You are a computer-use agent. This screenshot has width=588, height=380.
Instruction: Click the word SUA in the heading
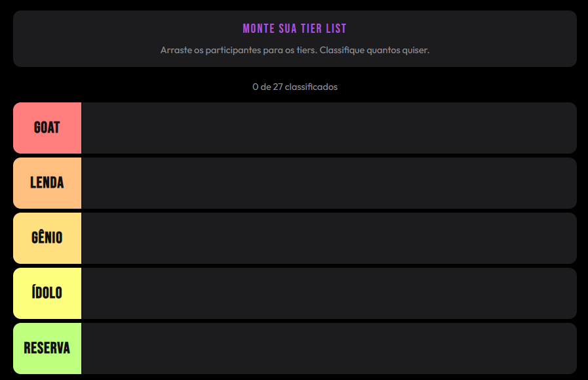(x=286, y=29)
